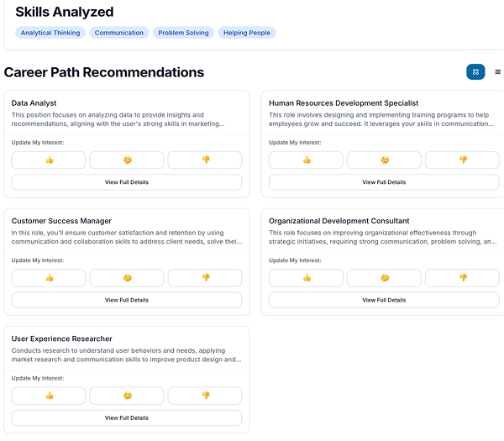The height and width of the screenshot is (441, 504).
Task: Mark Data Analyst as unsure with thinking face
Action: pyautogui.click(x=127, y=160)
